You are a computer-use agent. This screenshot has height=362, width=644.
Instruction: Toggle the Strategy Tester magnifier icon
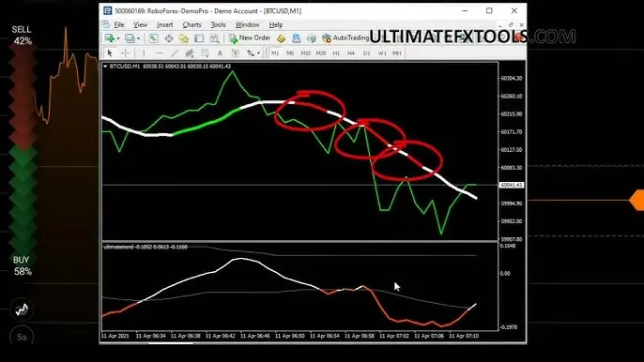click(214, 38)
